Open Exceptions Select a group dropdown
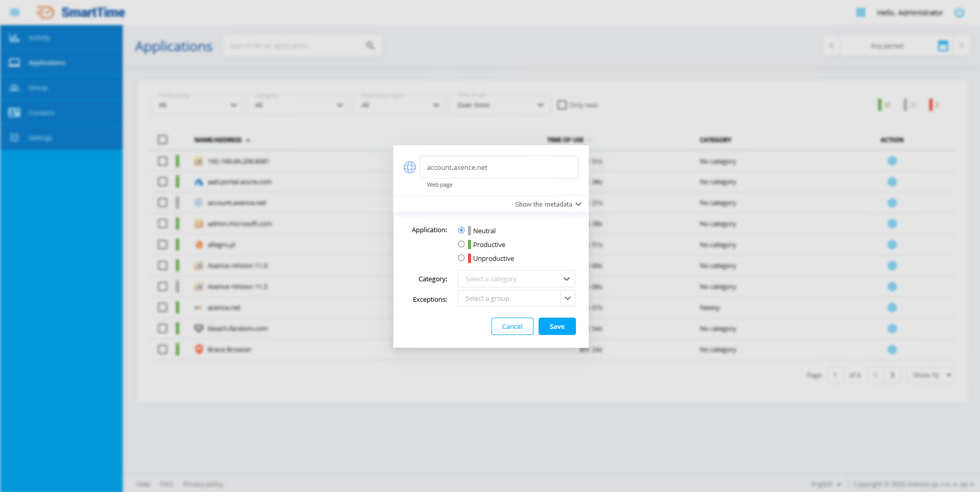 coord(516,299)
